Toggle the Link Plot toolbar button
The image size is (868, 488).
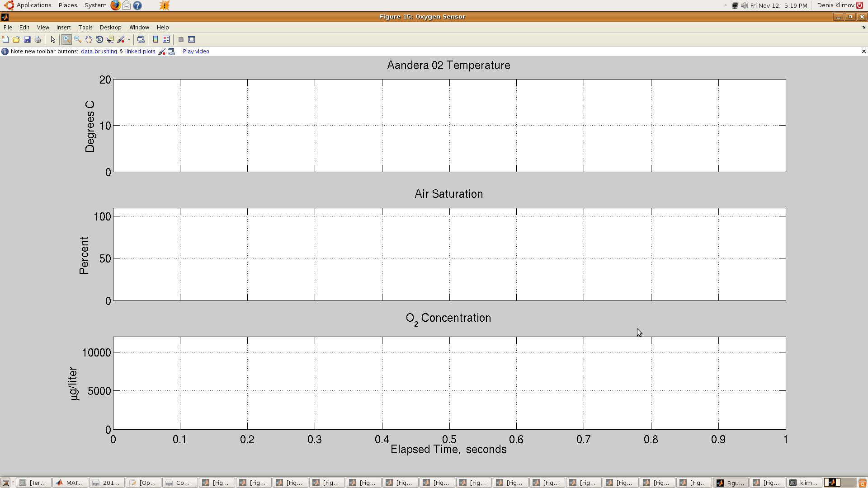[x=141, y=40]
